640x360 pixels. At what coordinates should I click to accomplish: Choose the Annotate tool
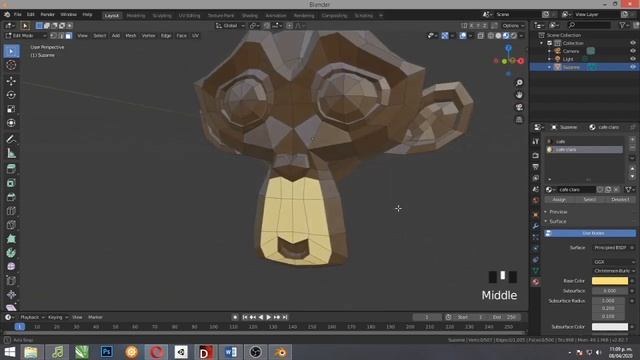[11, 139]
